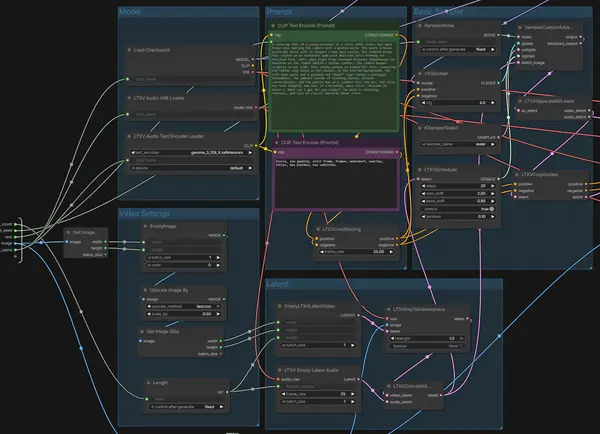
Task: Open control after generate dropdown in RandomNoise
Action: click(x=458, y=50)
